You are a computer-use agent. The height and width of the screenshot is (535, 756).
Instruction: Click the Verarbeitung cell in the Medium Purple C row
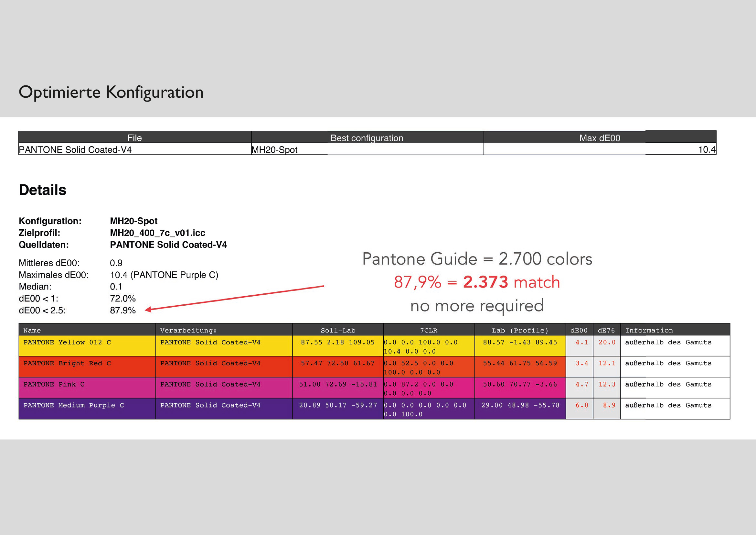tap(224, 409)
